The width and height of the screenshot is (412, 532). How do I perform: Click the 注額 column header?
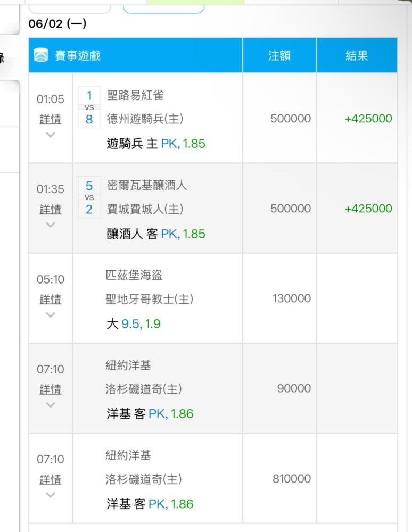[x=279, y=55]
